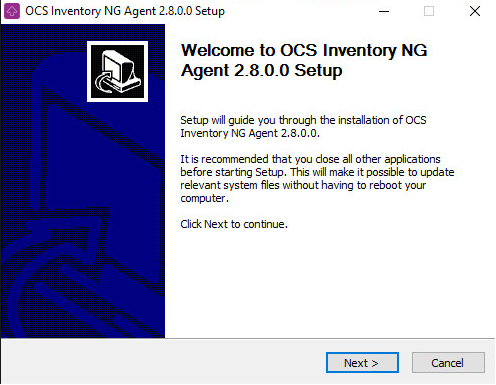The height and width of the screenshot is (385, 496).
Task: Click the 'relevant system files without having' text line
Action: 303,185
